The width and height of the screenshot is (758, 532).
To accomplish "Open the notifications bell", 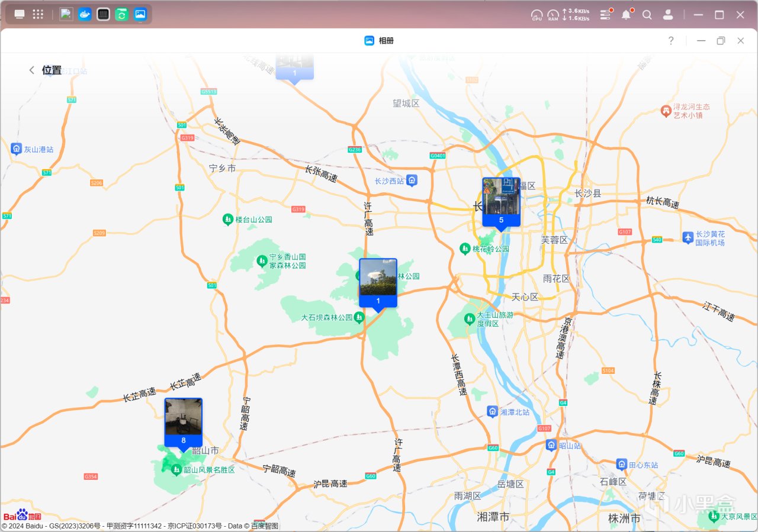I will [627, 15].
